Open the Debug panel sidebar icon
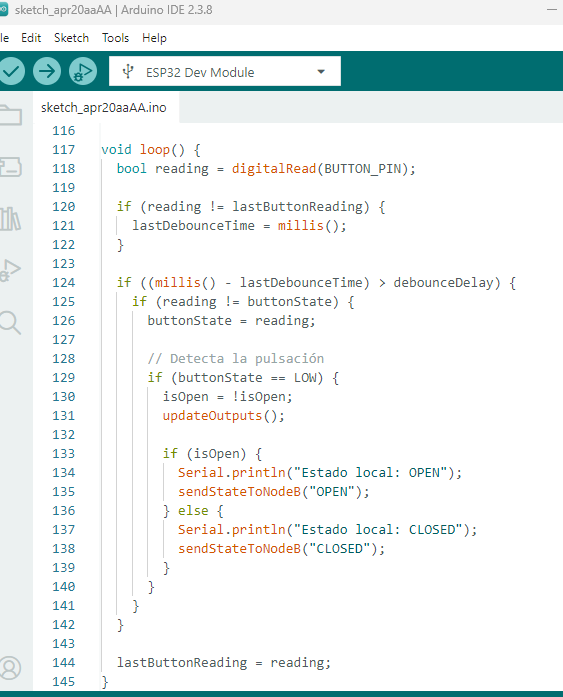This screenshot has height=697, width=563. (11, 270)
